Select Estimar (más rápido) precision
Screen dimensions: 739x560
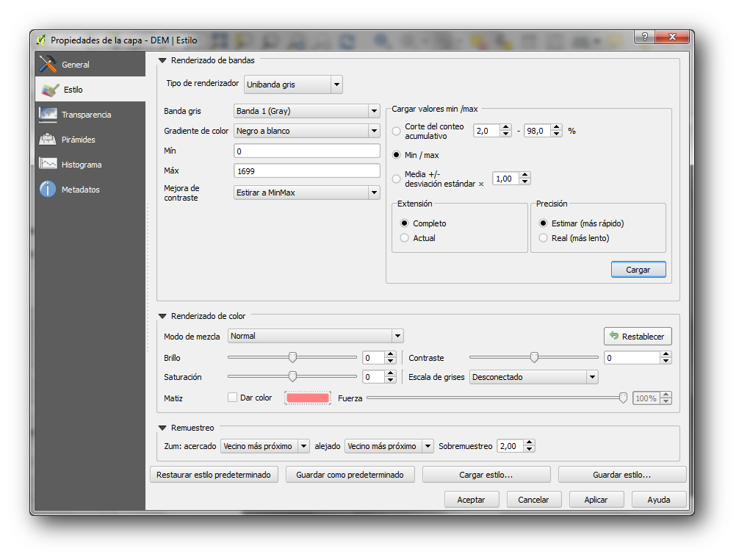(x=543, y=223)
